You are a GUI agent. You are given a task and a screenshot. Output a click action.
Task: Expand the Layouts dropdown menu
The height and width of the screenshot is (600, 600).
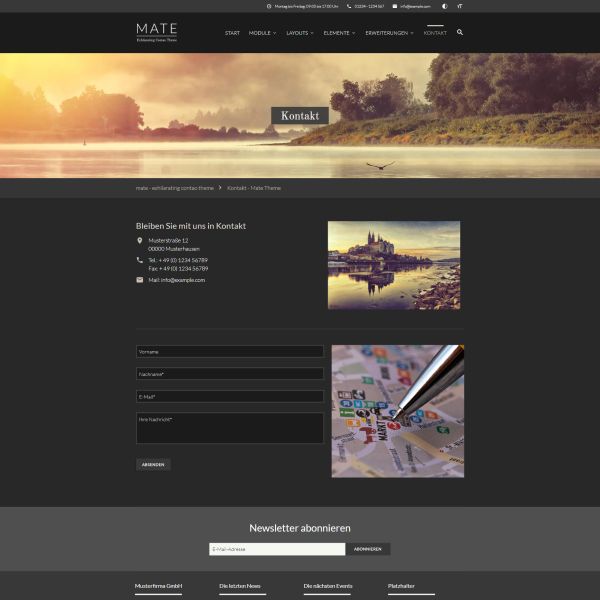pos(299,33)
